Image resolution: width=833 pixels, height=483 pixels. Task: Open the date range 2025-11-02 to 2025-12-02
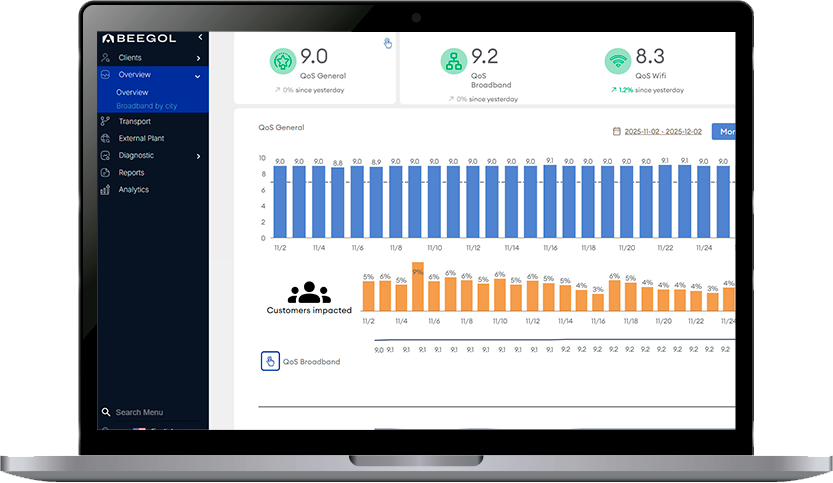(658, 132)
